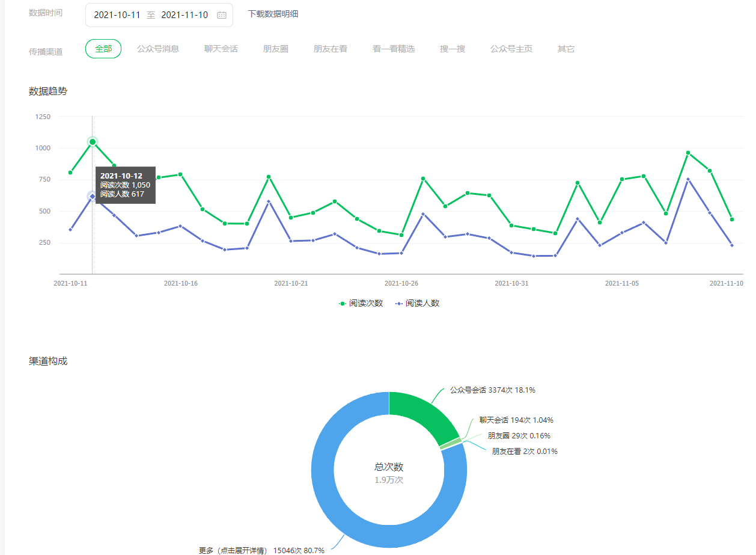The width and height of the screenshot is (756, 555).
Task: Toggle the 阅读人数 legend marker
Action: (399, 304)
